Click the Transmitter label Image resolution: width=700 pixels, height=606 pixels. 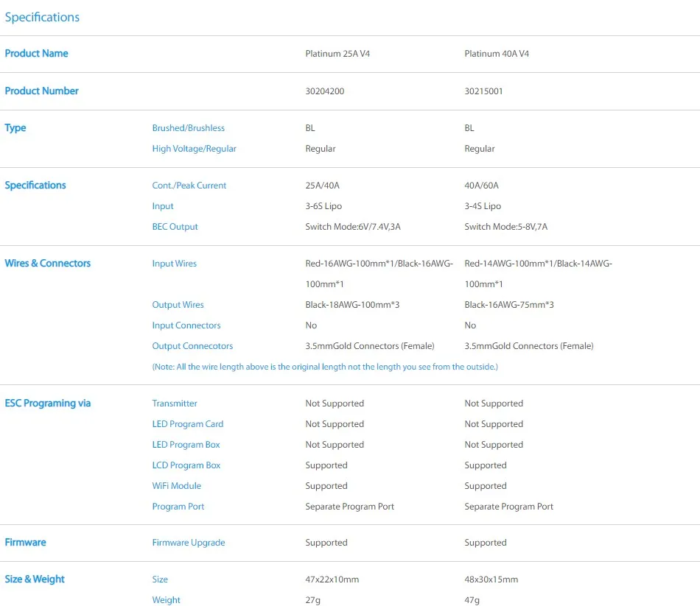[x=175, y=404]
